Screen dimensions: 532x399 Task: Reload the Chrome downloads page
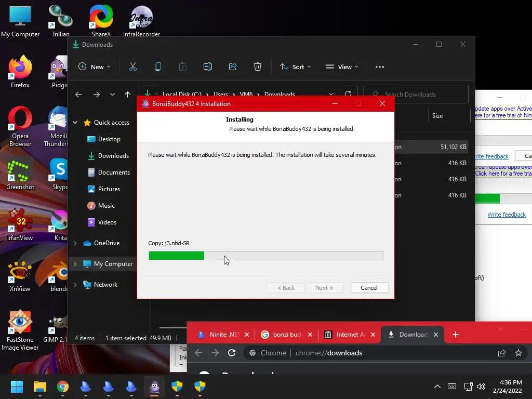(x=232, y=353)
